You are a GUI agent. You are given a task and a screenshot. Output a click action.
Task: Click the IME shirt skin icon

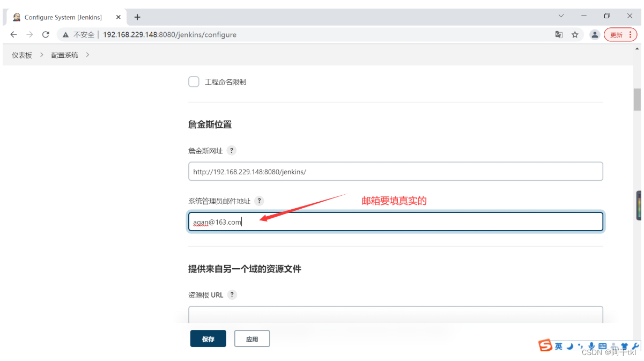pos(624,347)
